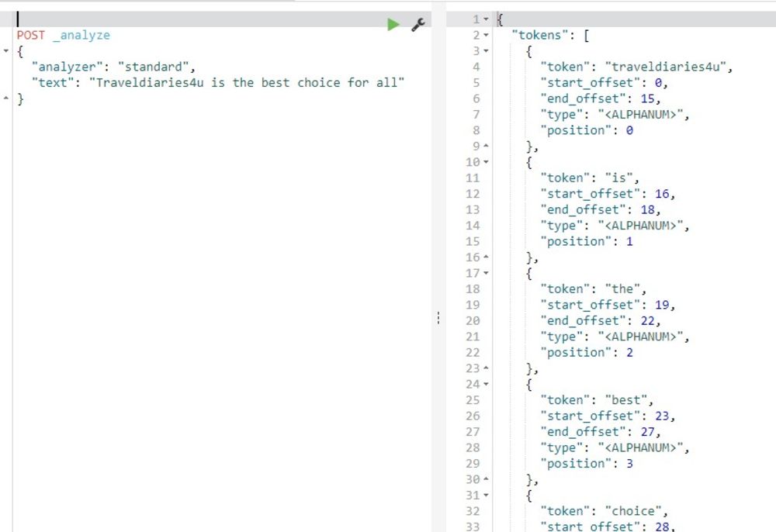Image resolution: width=776 pixels, height=532 pixels.
Task: Click the "choice" token value
Action: point(633,511)
